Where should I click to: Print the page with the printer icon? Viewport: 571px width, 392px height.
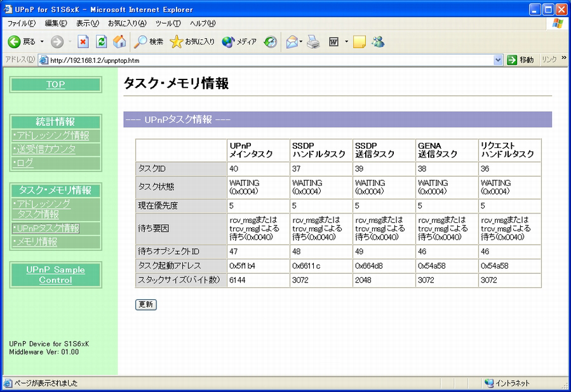tap(313, 42)
